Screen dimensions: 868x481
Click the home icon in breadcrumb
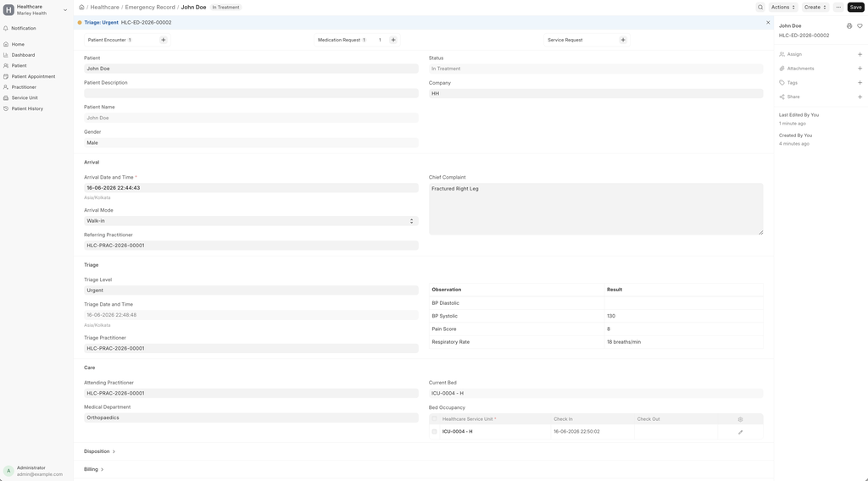[x=81, y=7]
